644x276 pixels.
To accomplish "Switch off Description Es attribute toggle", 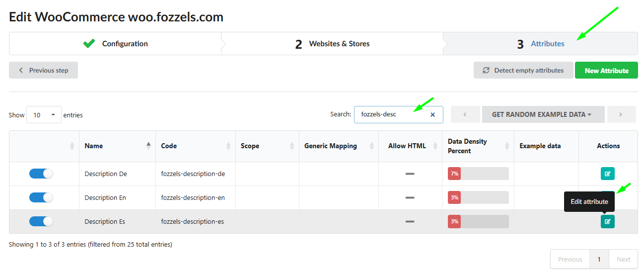I will click(41, 221).
